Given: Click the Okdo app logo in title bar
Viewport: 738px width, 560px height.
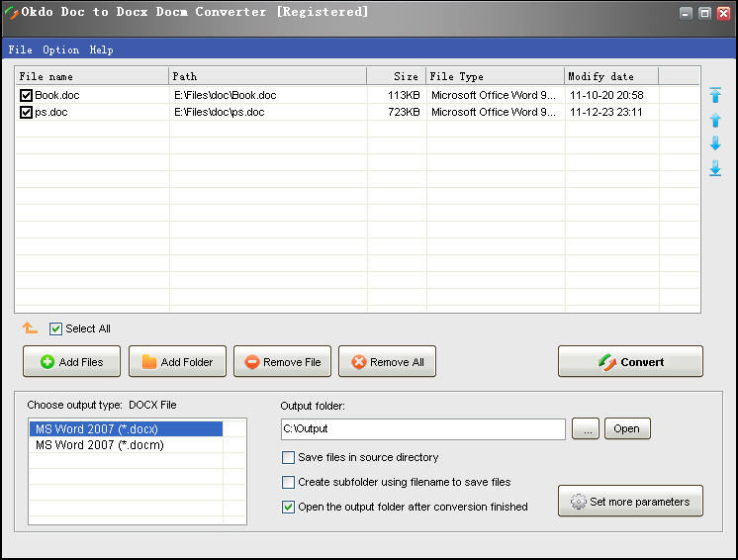Looking at the screenshot, I should pos(11,12).
